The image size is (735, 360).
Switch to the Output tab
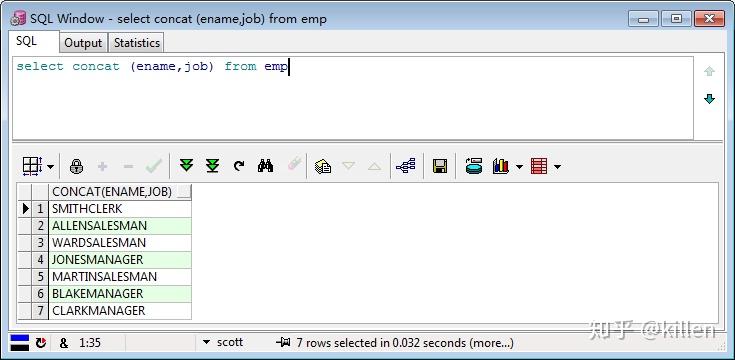pyautogui.click(x=83, y=43)
